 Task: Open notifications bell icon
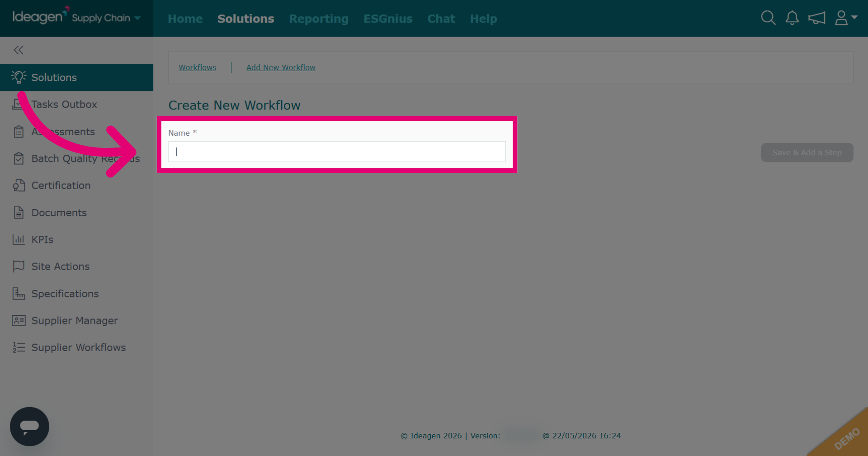coord(792,18)
